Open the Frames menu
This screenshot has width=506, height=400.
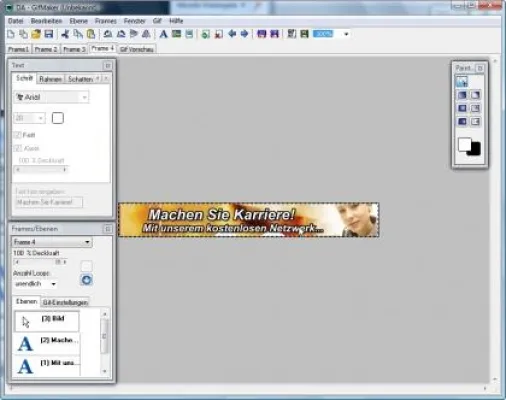(x=106, y=21)
